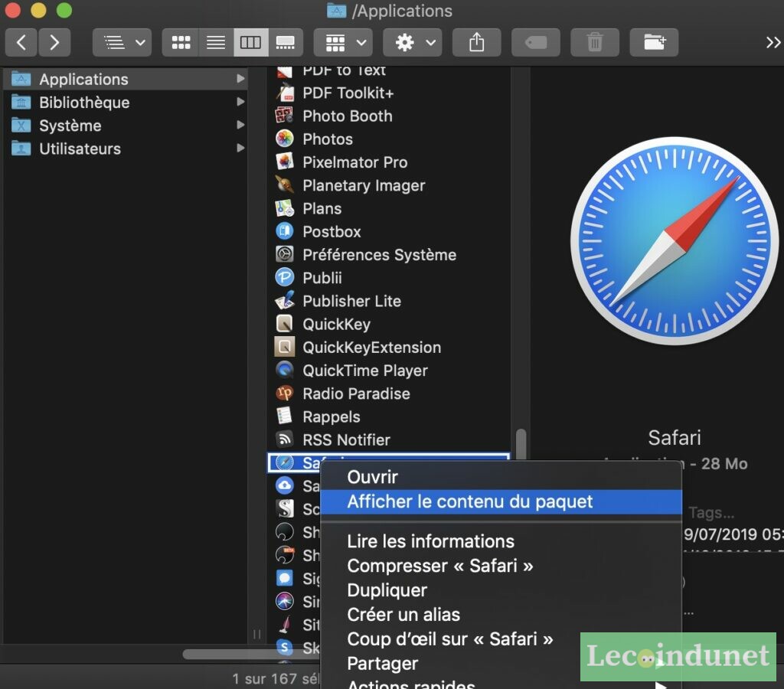
Task: Select the Photos app icon
Action: click(285, 139)
